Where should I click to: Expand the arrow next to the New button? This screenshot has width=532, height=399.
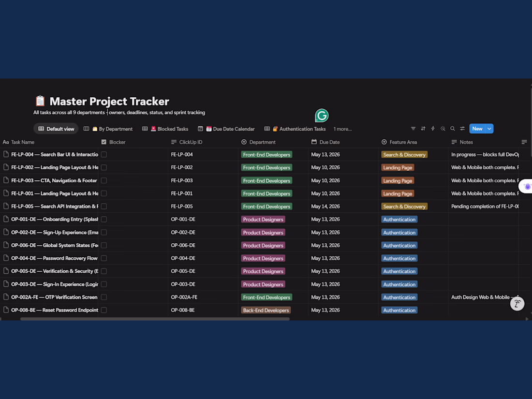click(x=489, y=129)
